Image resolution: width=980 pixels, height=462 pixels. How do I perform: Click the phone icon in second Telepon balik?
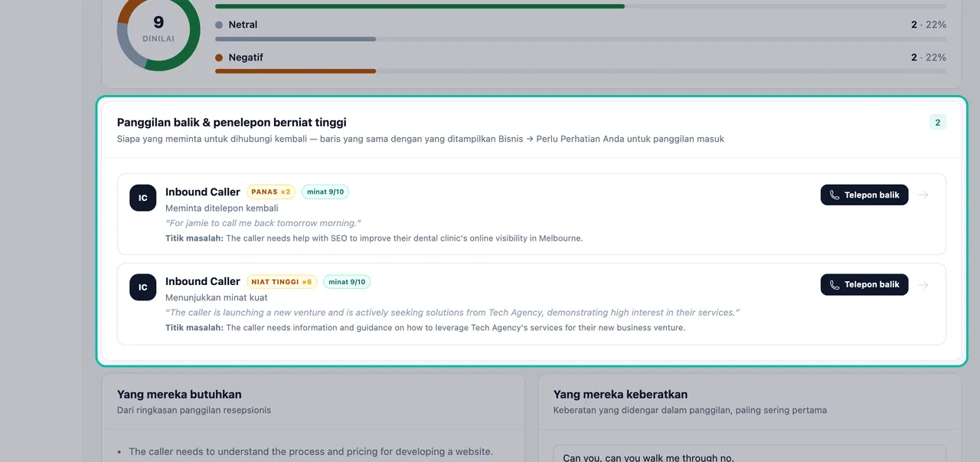[x=835, y=285]
